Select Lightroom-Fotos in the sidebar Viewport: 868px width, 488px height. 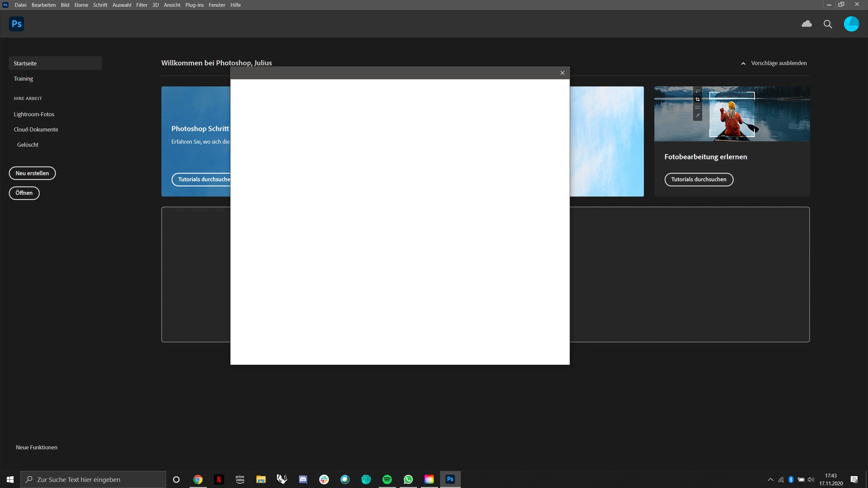click(34, 114)
